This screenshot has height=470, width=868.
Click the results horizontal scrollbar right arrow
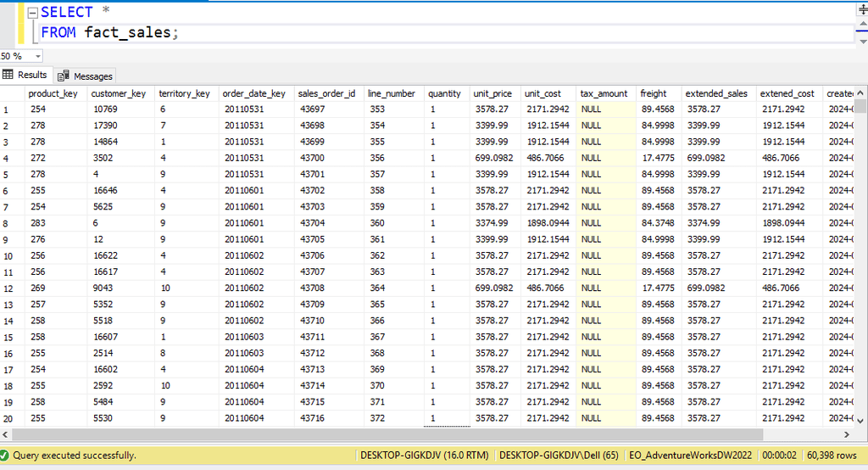(847, 434)
